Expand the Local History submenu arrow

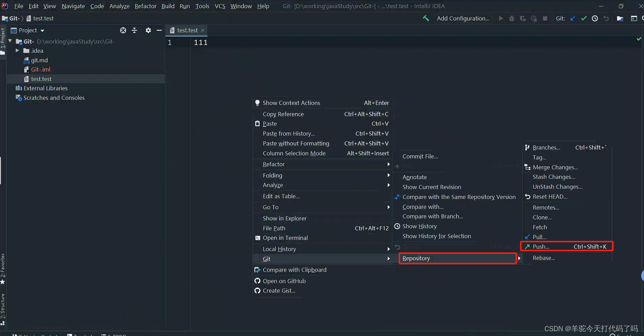(x=388, y=249)
